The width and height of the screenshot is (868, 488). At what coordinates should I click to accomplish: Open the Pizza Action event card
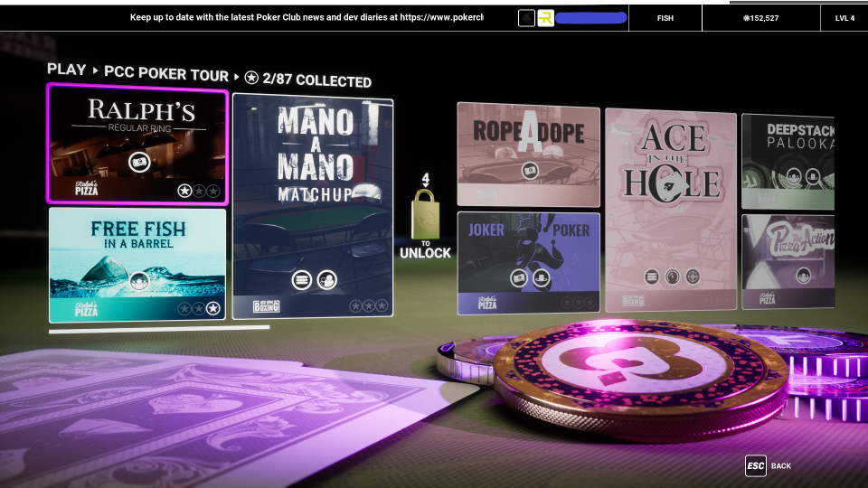[788, 261]
